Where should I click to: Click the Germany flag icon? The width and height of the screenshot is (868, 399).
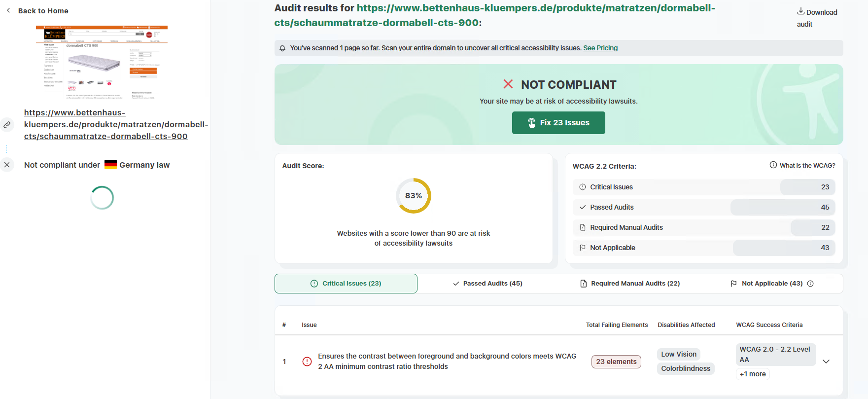coord(110,165)
